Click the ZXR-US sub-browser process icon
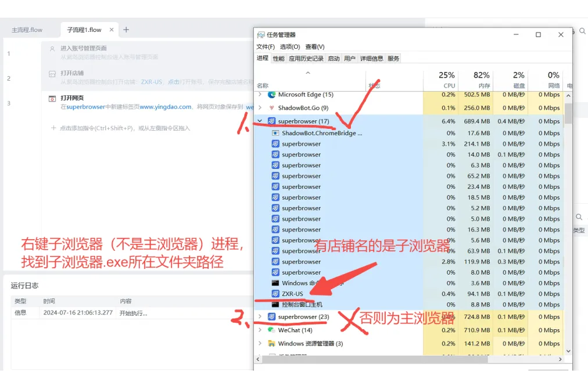 click(275, 294)
